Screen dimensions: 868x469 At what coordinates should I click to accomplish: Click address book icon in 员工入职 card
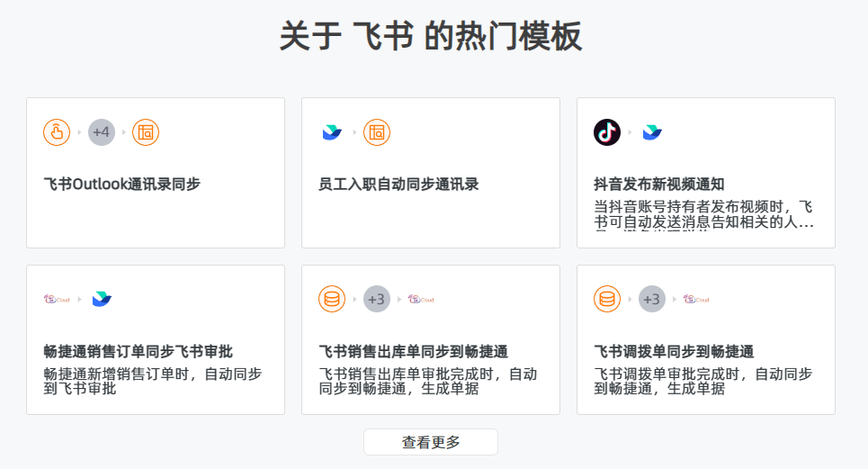[x=377, y=132]
